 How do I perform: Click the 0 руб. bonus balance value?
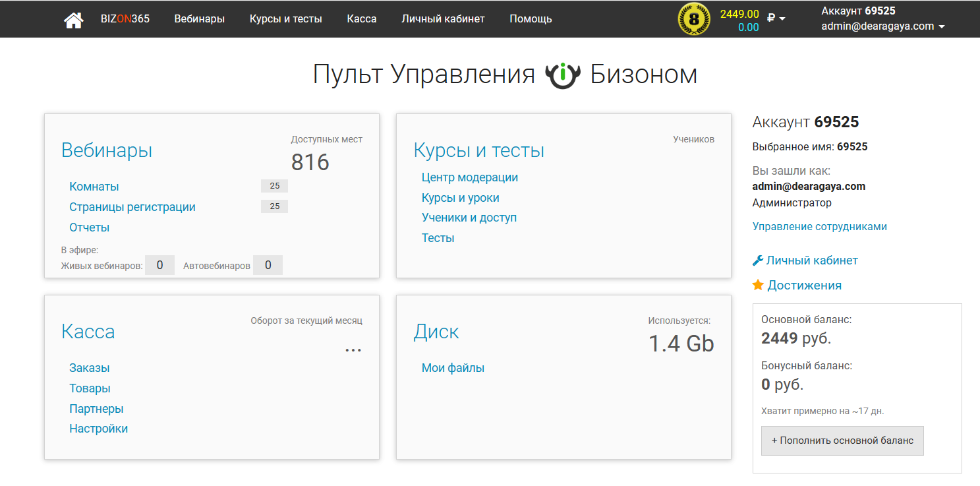tap(782, 384)
